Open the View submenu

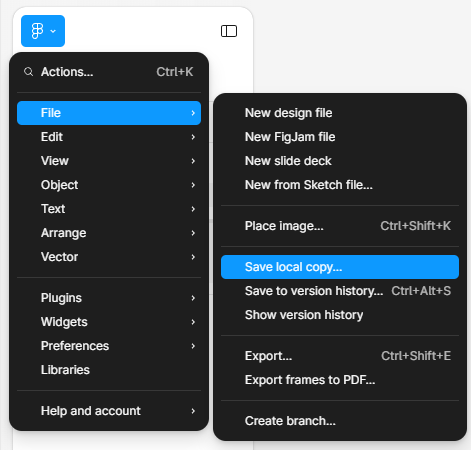point(109,161)
